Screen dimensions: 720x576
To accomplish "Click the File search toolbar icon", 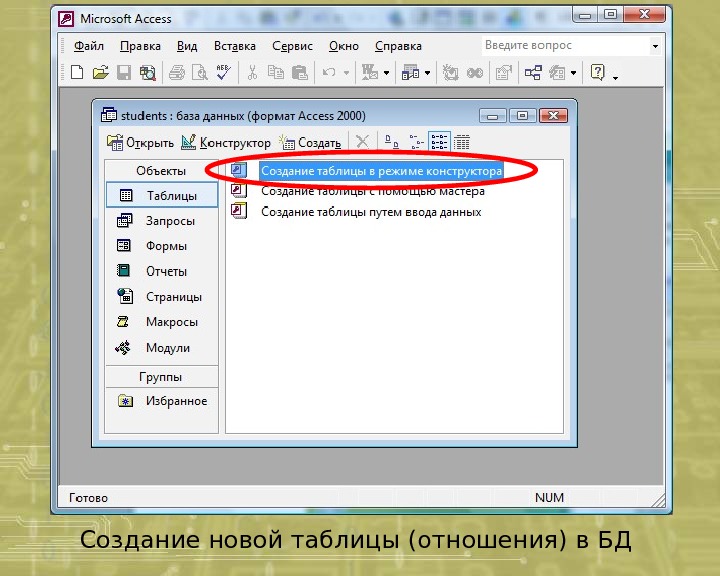I will pyautogui.click(x=148, y=73).
